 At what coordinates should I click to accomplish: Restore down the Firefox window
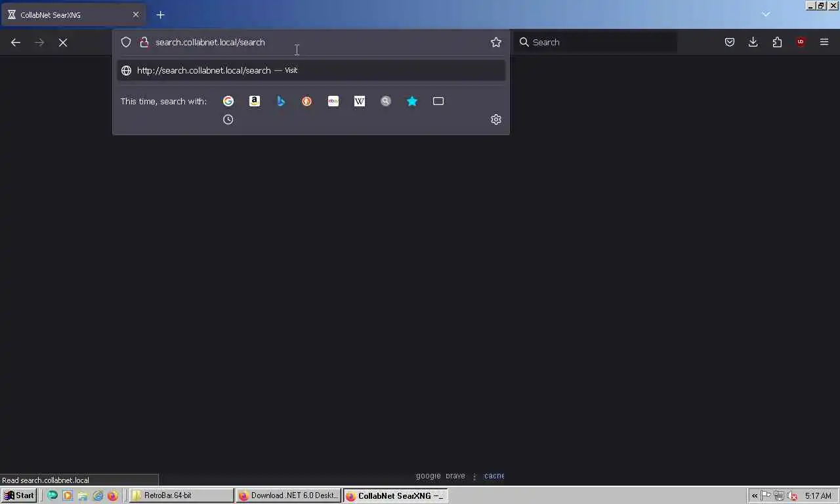click(821, 5)
